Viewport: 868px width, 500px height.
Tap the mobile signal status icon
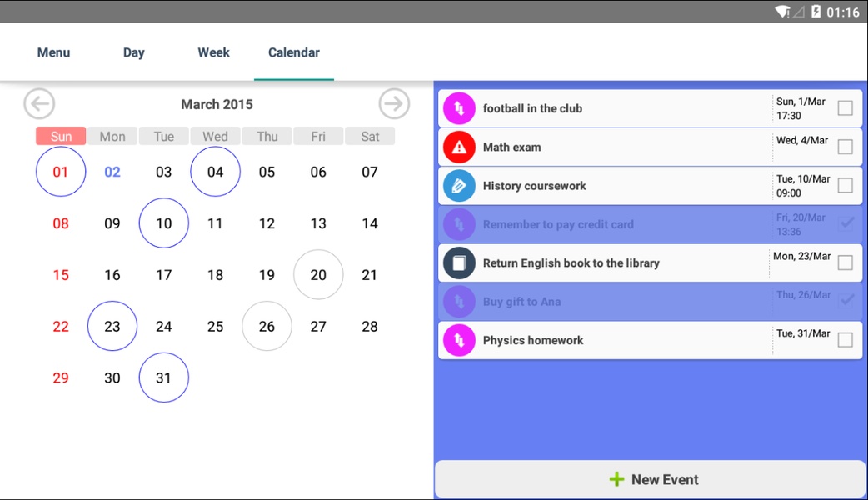click(x=798, y=12)
